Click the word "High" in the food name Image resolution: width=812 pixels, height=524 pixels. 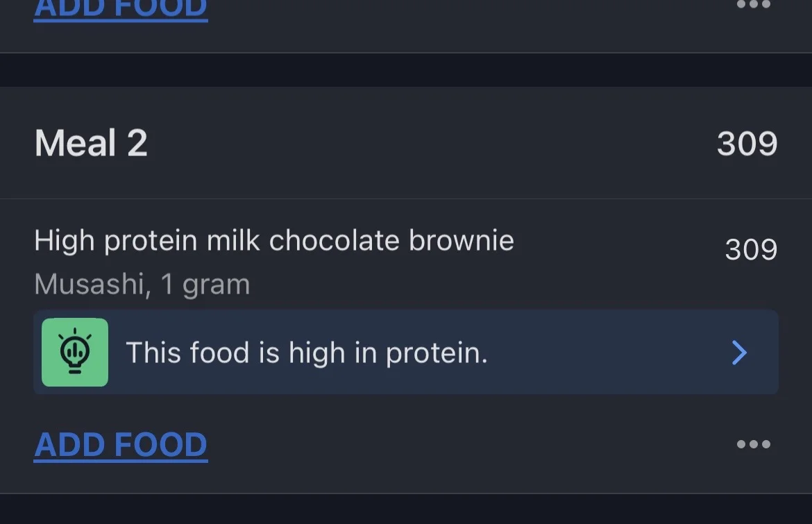coord(64,241)
